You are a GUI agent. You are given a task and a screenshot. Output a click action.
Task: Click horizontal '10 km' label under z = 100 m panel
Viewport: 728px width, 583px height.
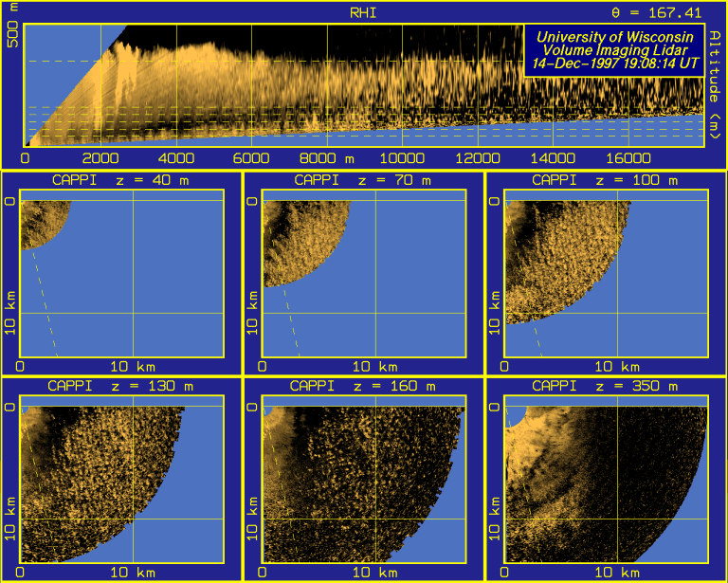[x=617, y=367]
